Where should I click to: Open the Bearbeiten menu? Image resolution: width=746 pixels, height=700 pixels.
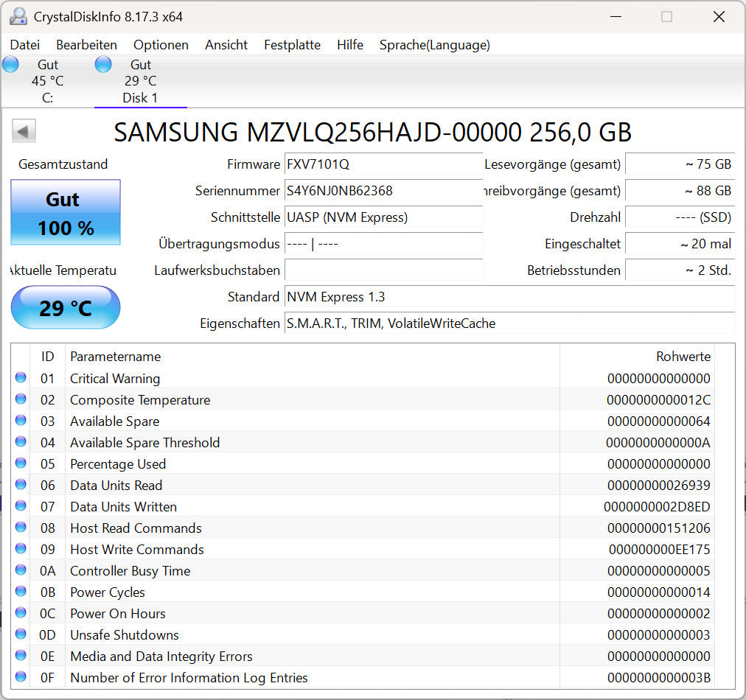[86, 45]
